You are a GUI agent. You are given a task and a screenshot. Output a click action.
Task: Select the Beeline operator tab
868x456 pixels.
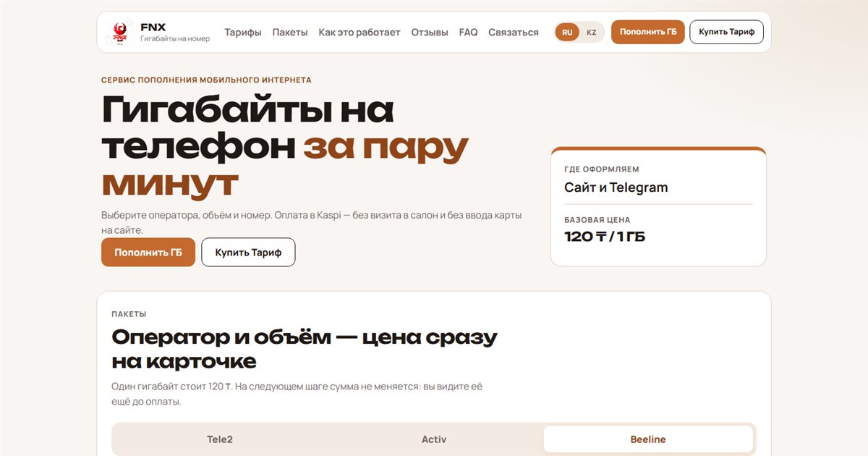648,439
